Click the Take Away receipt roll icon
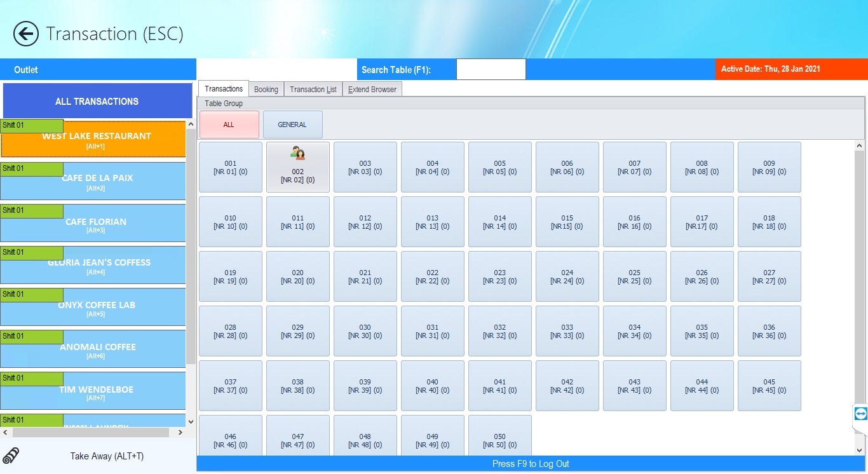Viewport: 868px width, 474px height. pos(11,456)
